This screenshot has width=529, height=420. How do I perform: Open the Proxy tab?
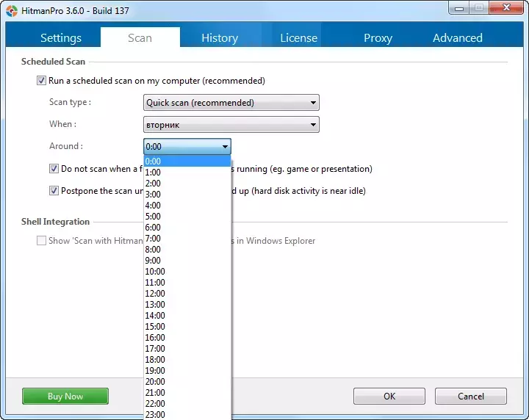coord(378,37)
